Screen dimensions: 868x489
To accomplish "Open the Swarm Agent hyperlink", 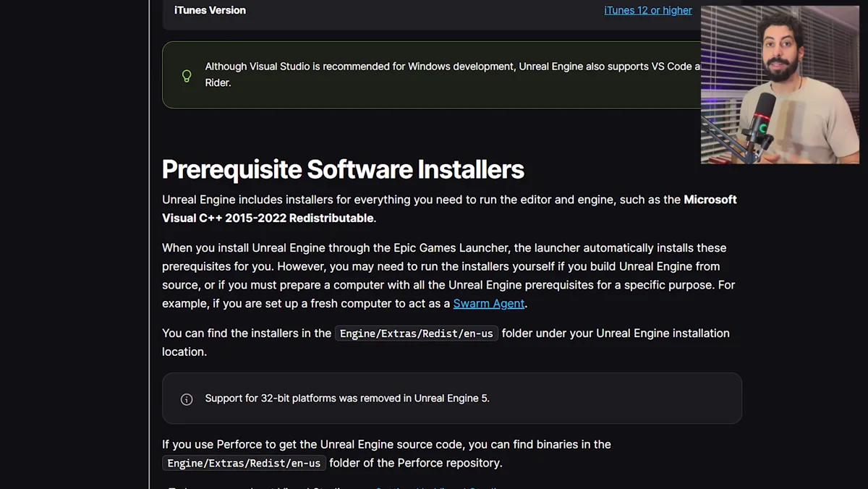I will pos(488,303).
